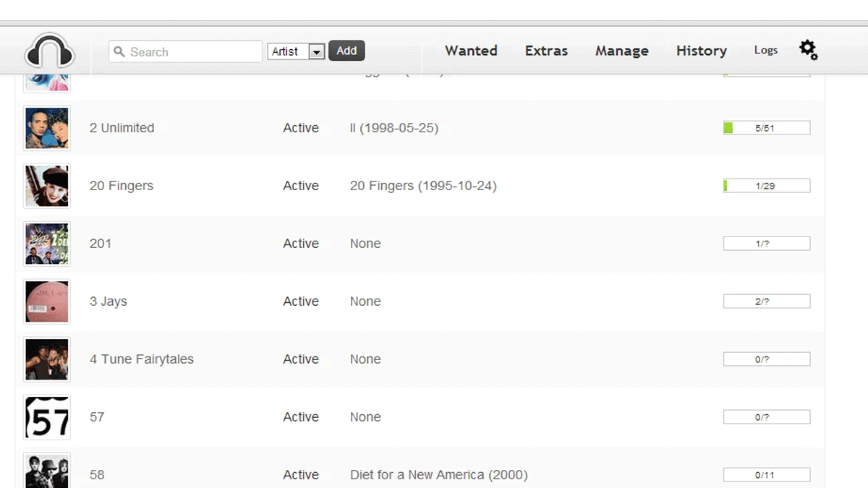The image size is (868, 488).
Task: Open the settings gear icon
Action: [x=808, y=50]
